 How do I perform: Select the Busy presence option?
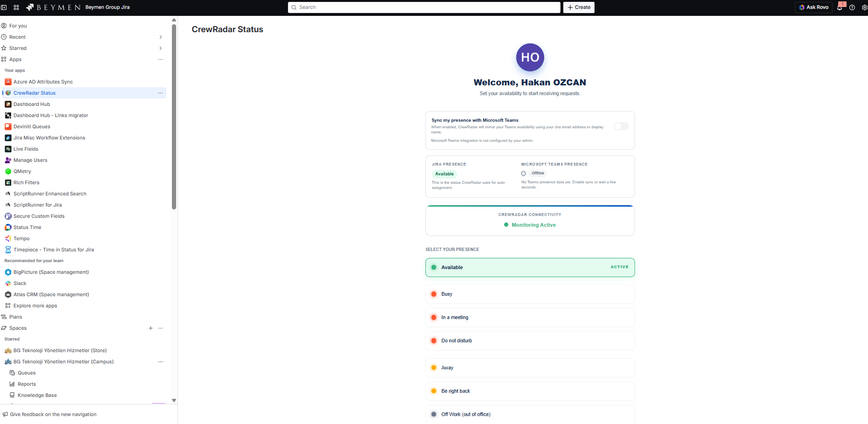(x=530, y=294)
